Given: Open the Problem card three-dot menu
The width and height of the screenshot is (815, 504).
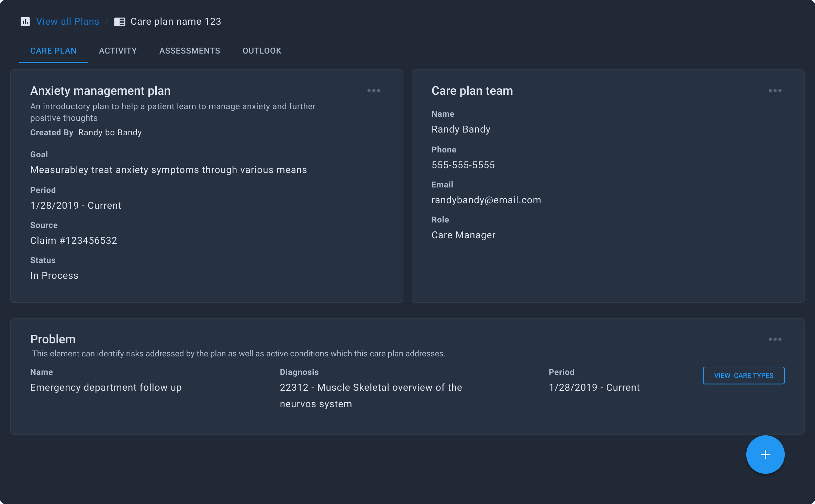Looking at the screenshot, I should (775, 339).
